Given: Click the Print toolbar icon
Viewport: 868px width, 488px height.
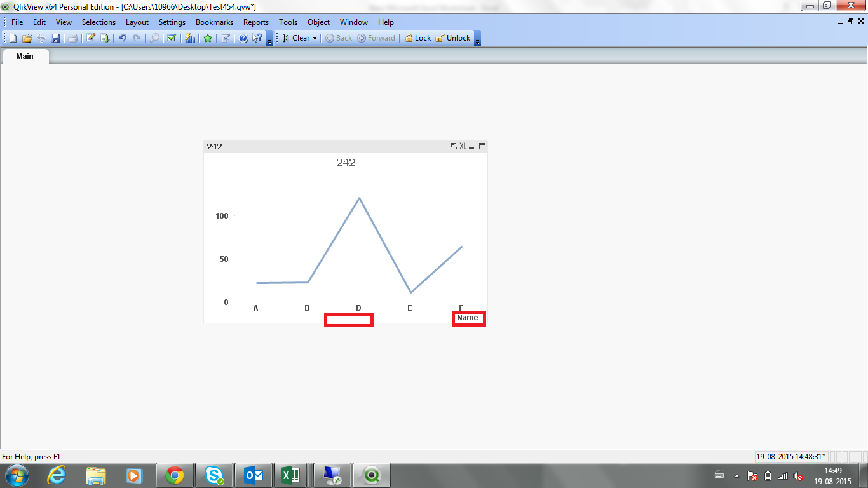Looking at the screenshot, I should [72, 38].
